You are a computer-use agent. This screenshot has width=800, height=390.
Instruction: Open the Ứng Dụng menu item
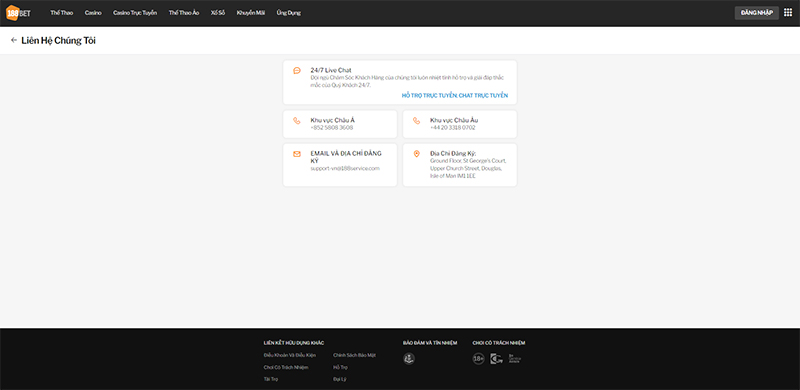(x=289, y=13)
